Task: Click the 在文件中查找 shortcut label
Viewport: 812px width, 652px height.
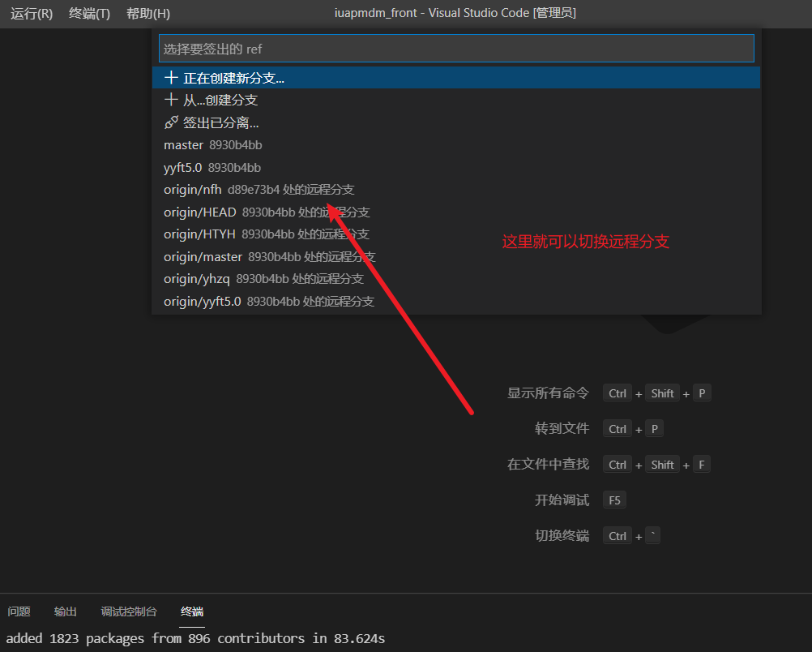Action: [x=548, y=465]
